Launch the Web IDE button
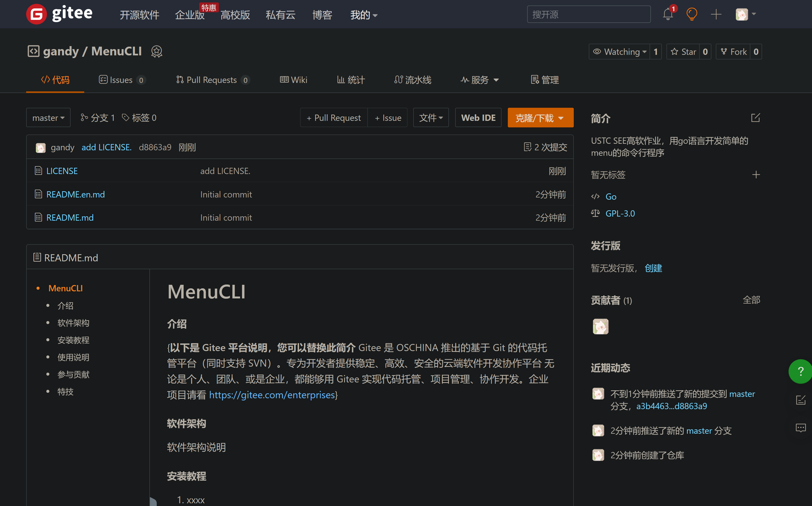812x506 pixels. click(x=478, y=118)
